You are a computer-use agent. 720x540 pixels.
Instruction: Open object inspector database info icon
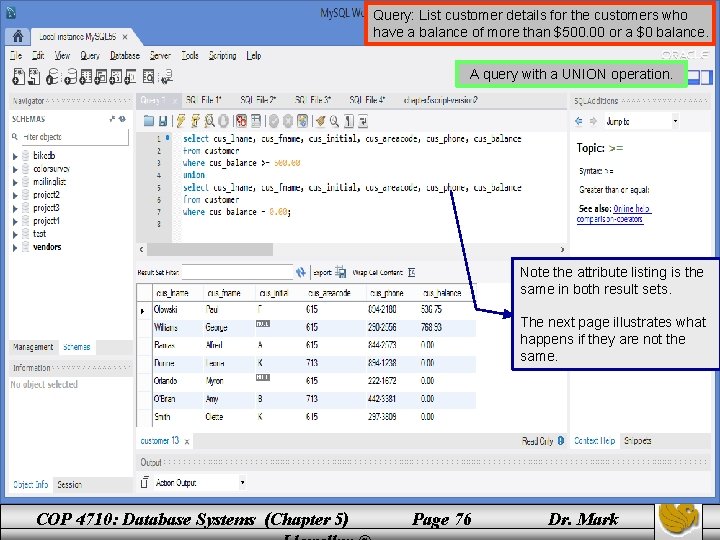click(53, 77)
